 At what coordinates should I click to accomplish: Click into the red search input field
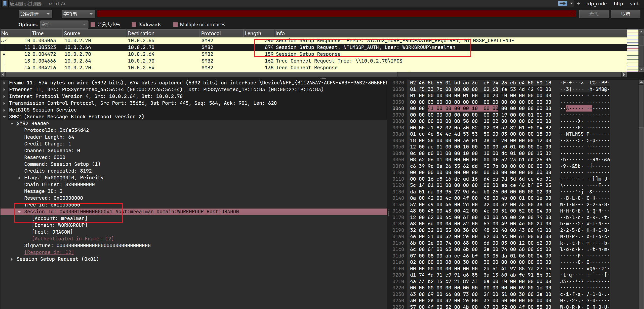click(x=336, y=14)
